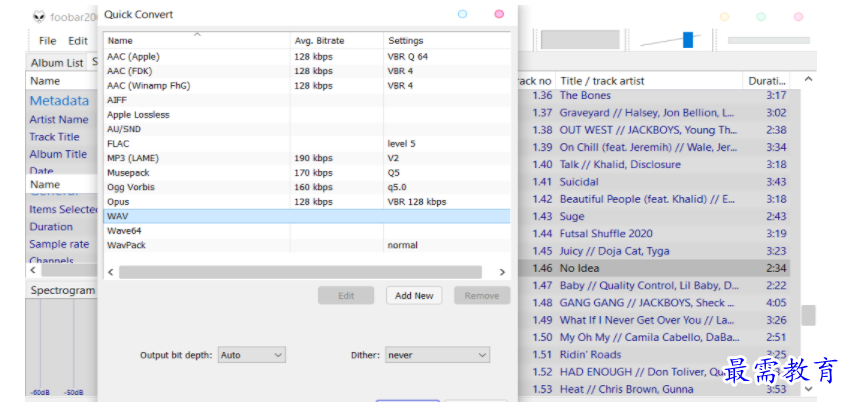Select track 1.37 Graveyard // Halsey
This screenshot has width=846, height=402.
pyautogui.click(x=653, y=113)
